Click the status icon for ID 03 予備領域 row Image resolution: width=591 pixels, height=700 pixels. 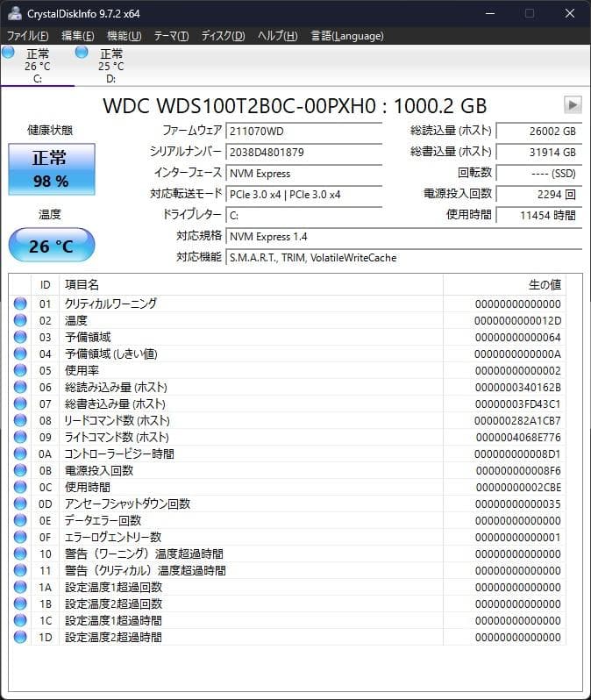click(20, 337)
